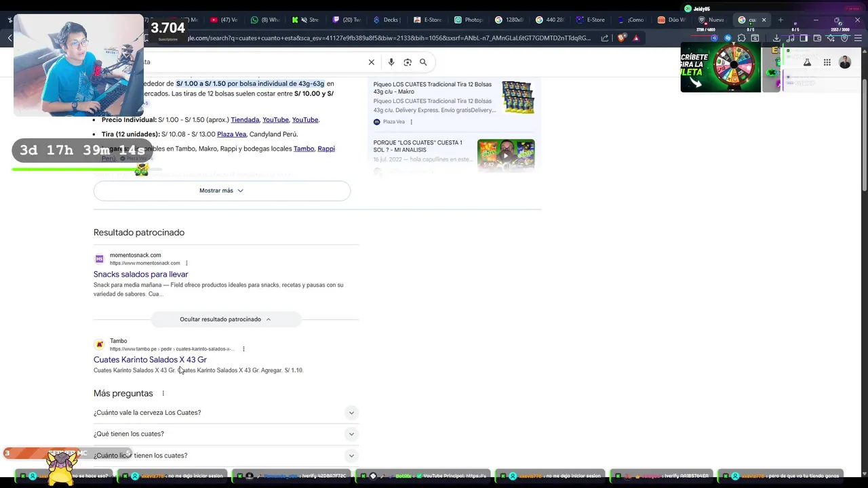
Task: Click the Los Cuates product bags thumbnail
Action: (x=518, y=98)
